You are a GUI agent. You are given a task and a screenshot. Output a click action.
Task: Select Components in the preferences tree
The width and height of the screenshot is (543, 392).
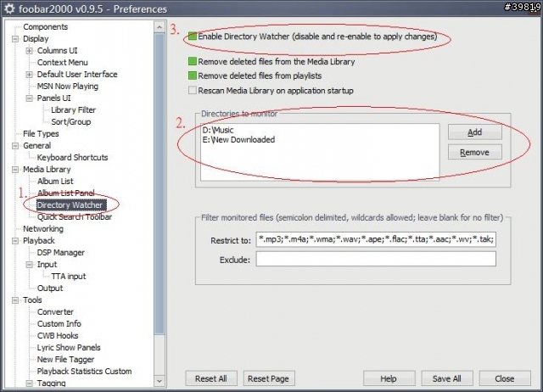45,26
